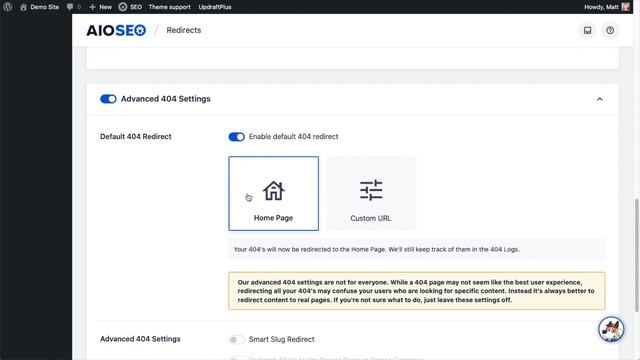Click the Redirects breadcrumb title

(184, 30)
